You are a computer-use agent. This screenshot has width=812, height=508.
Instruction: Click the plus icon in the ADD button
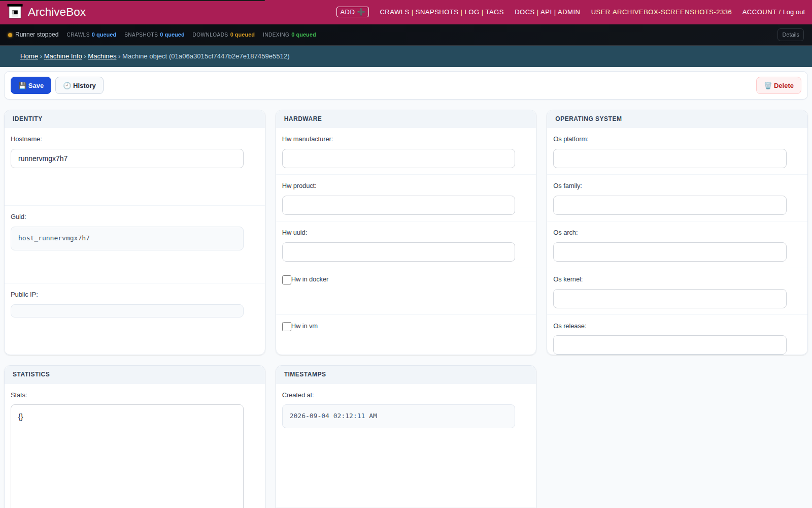point(361,12)
